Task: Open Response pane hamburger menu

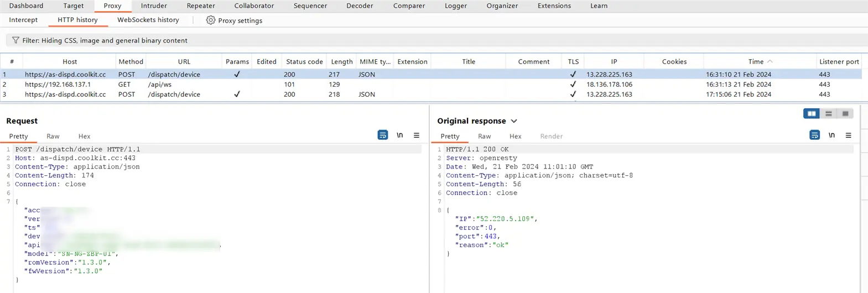Action: click(849, 135)
